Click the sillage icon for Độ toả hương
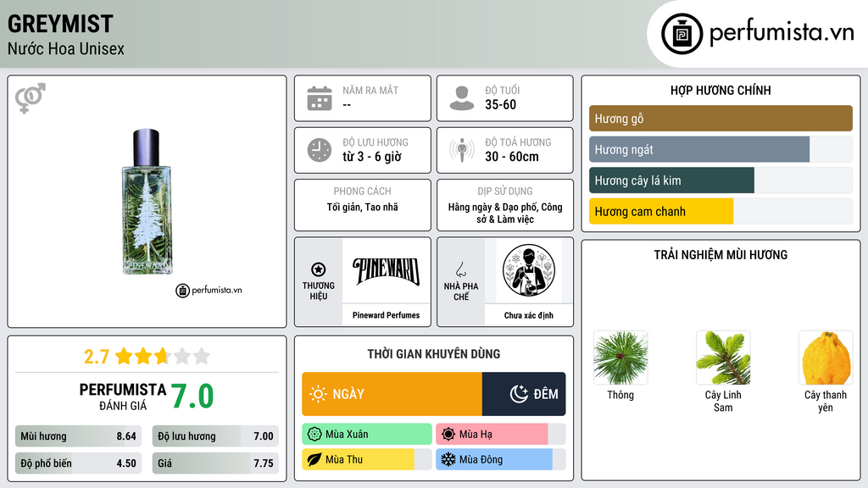 [462, 150]
